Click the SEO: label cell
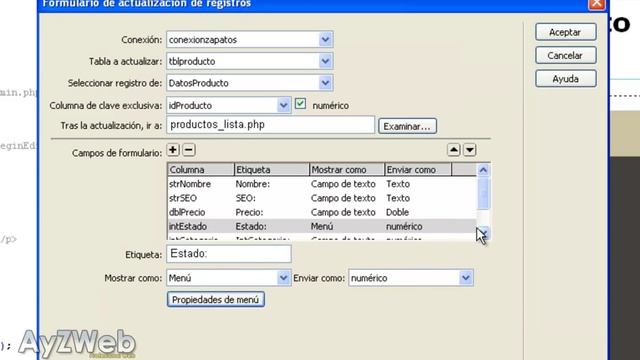 pyautogui.click(x=246, y=198)
